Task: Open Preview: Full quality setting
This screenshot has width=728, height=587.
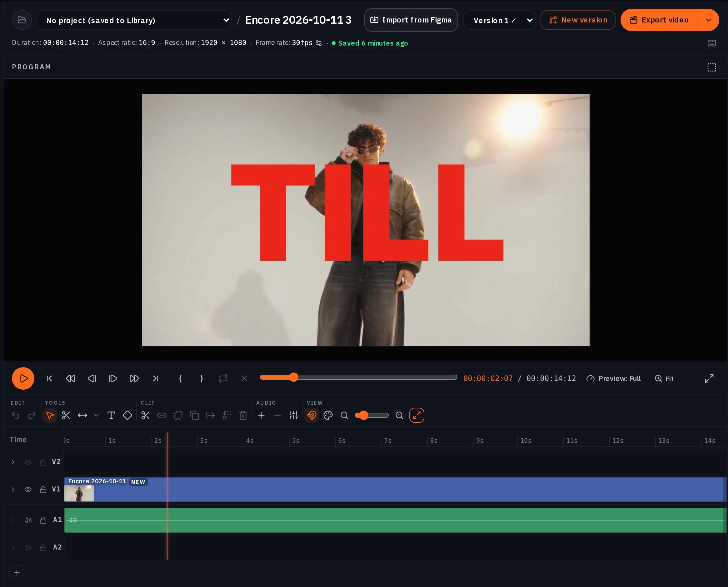Action: point(614,378)
